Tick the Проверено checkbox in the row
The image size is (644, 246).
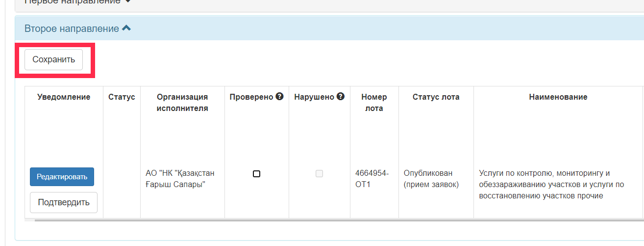256,174
